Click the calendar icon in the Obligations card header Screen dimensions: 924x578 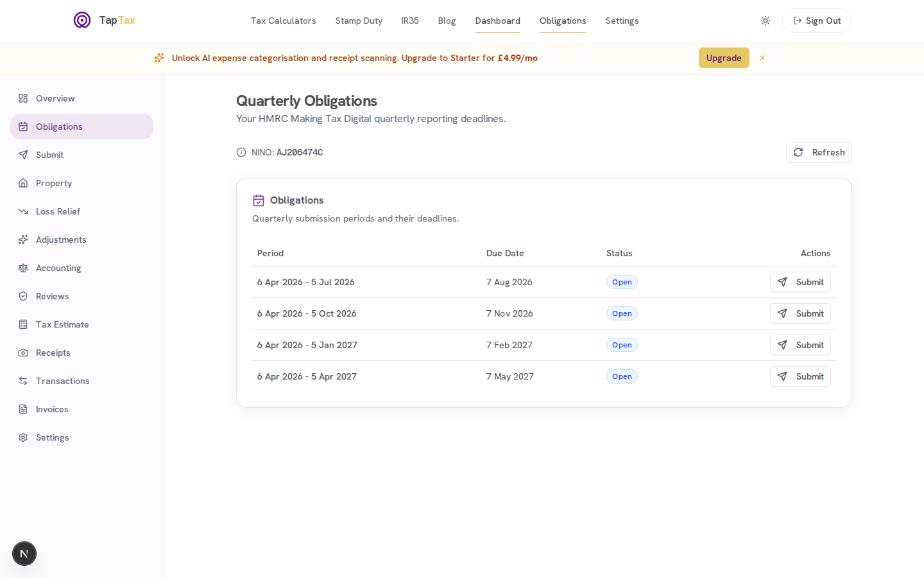pyautogui.click(x=259, y=200)
